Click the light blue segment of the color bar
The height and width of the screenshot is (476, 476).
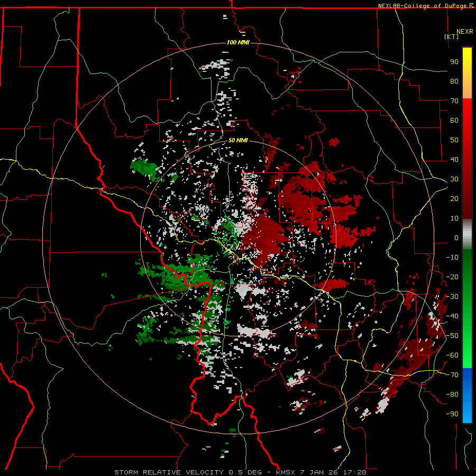[467, 408]
